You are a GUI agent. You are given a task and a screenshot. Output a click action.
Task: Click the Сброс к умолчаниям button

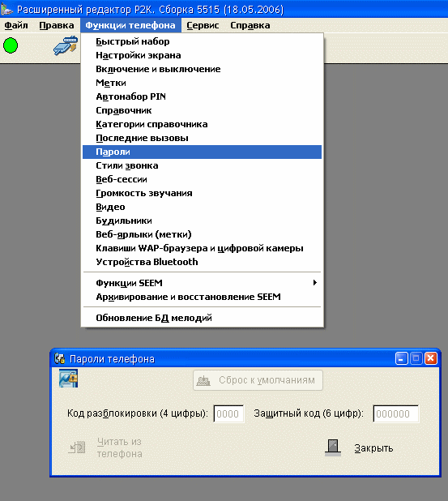tap(258, 380)
